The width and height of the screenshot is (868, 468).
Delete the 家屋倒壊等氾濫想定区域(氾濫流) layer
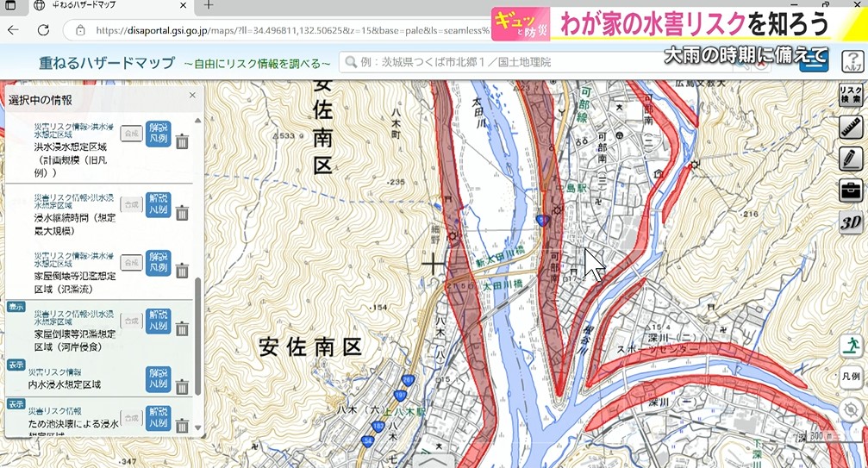[x=182, y=271]
